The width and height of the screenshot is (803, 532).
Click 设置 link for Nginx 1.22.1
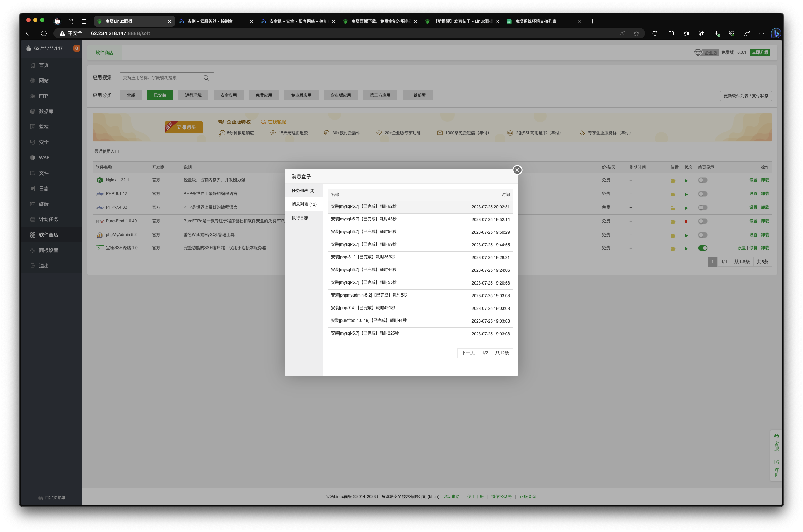click(753, 180)
